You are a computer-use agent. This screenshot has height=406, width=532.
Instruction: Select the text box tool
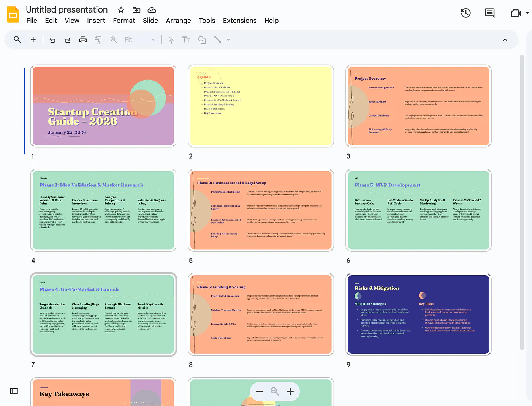click(186, 40)
